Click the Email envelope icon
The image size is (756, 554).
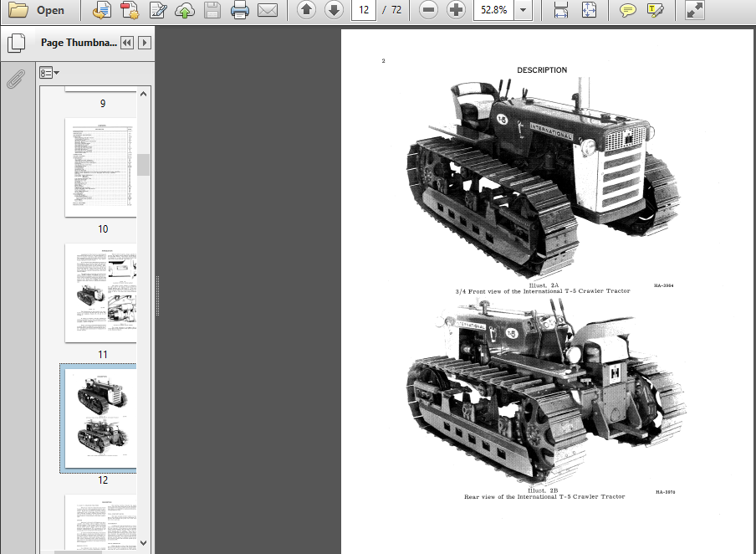pyautogui.click(x=268, y=10)
